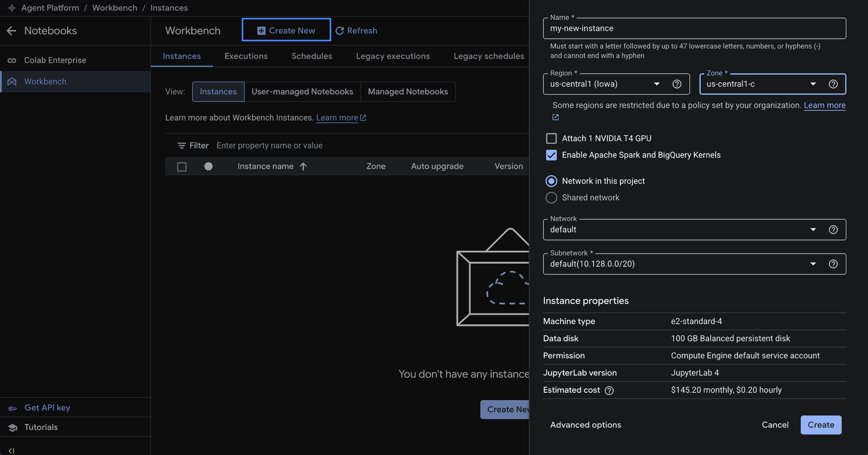
Task: Open the Legacy executions tab
Action: click(x=393, y=56)
